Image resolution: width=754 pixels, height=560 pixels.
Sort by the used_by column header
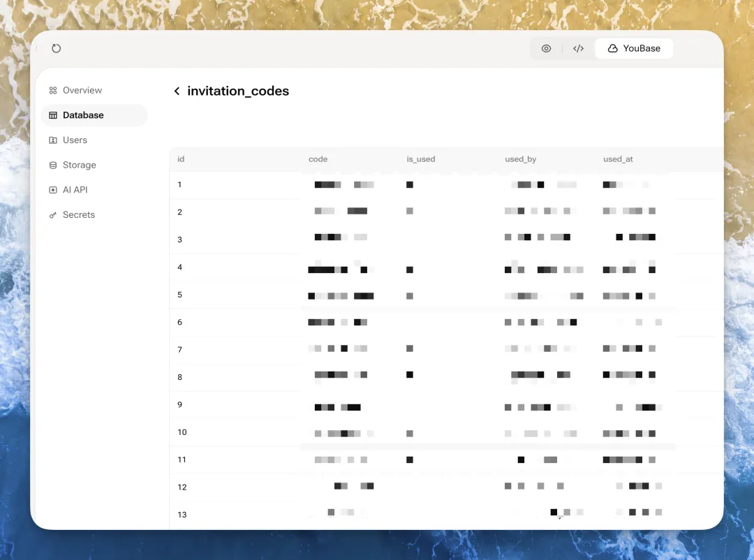click(x=520, y=159)
